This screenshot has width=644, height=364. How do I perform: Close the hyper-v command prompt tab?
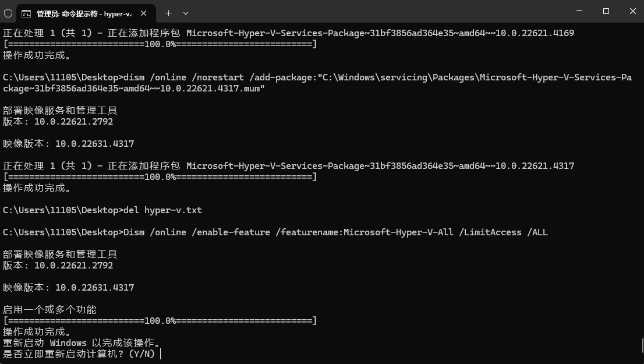tap(144, 13)
